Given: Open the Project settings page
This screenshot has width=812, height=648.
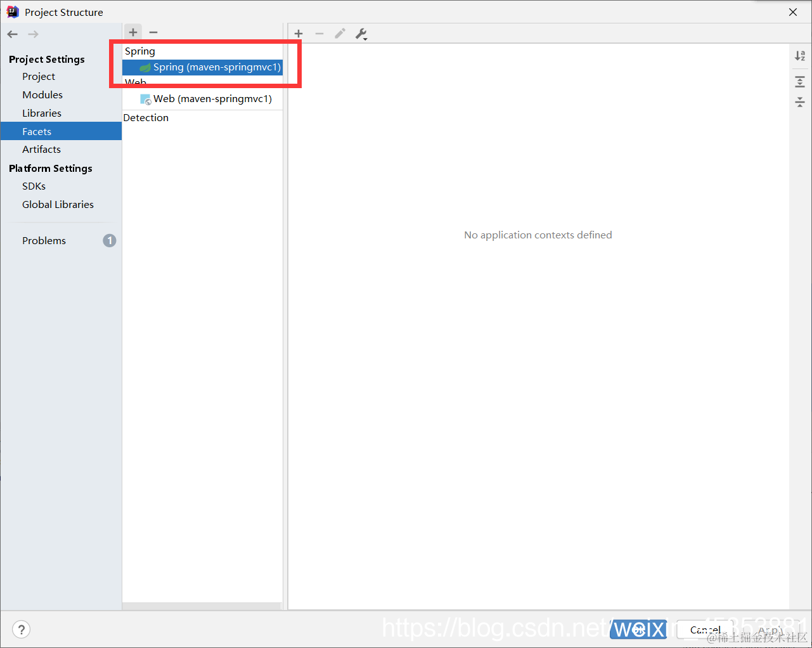Looking at the screenshot, I should tap(39, 76).
